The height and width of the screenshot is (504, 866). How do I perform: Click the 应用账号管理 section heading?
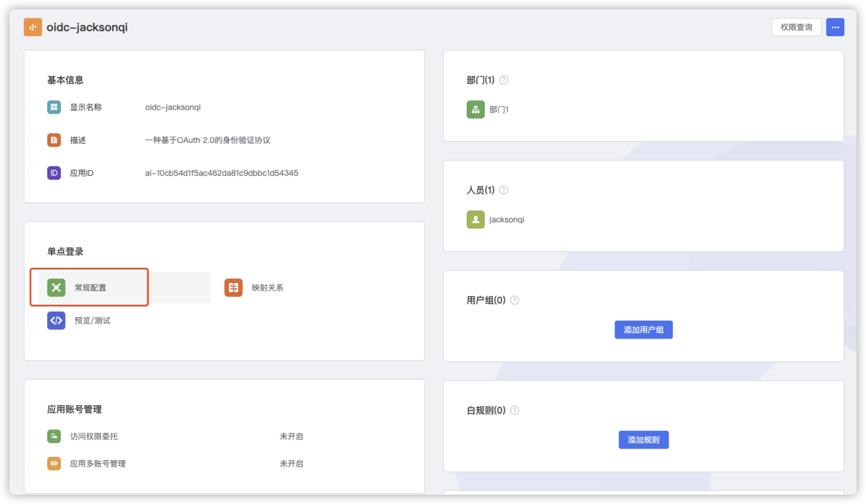pyautogui.click(x=74, y=409)
